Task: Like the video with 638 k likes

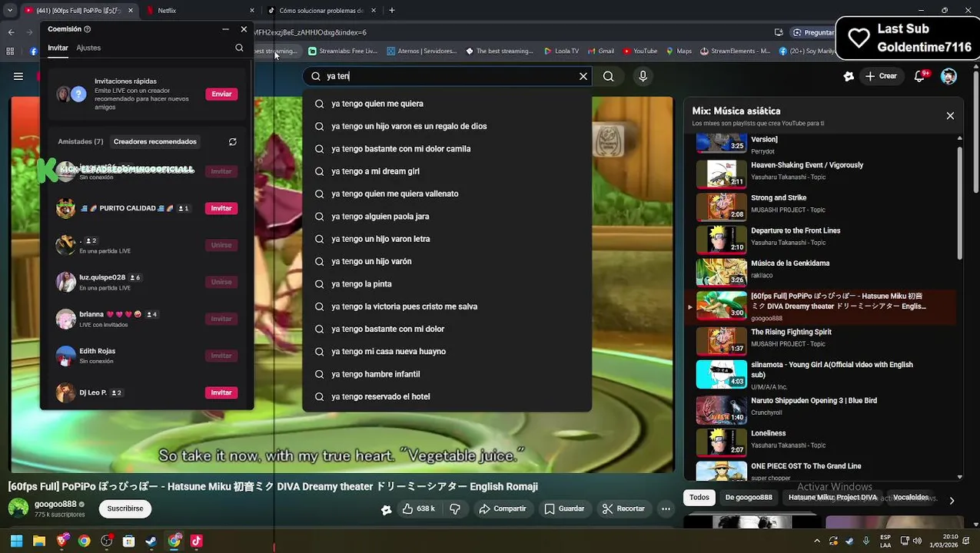Action: [419, 508]
